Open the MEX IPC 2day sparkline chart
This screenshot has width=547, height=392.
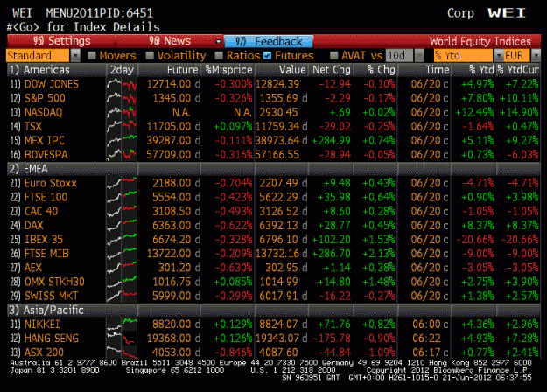coord(122,141)
